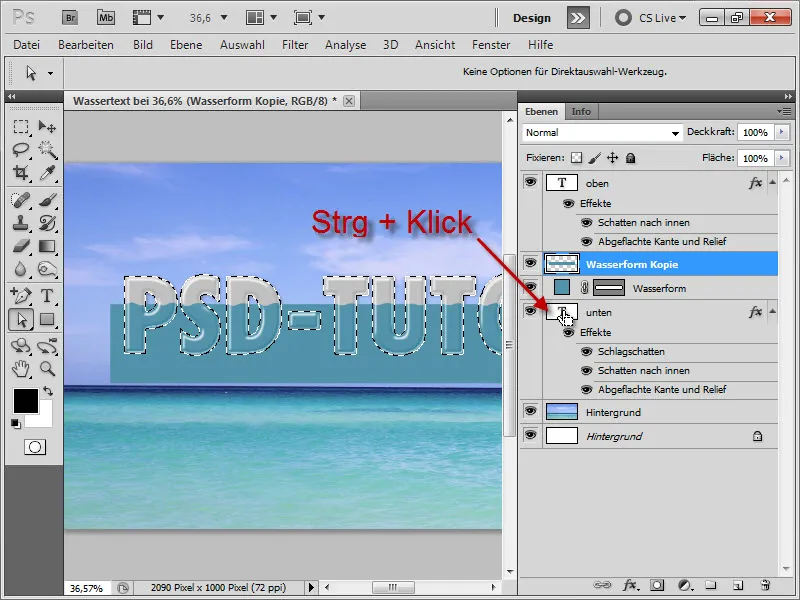Delete the selected layer via trash
Viewport: 800px width, 600px height.
pos(764,585)
